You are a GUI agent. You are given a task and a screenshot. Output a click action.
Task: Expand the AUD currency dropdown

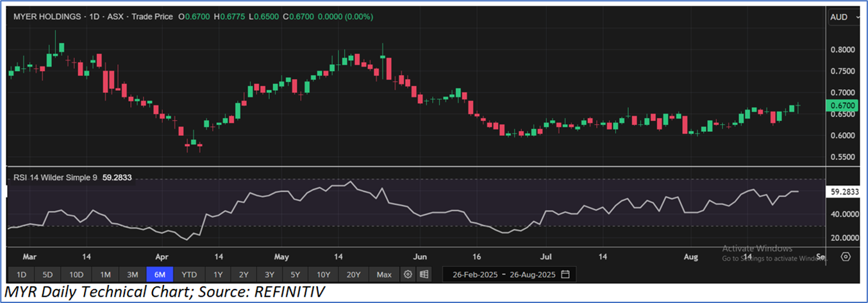(x=843, y=17)
